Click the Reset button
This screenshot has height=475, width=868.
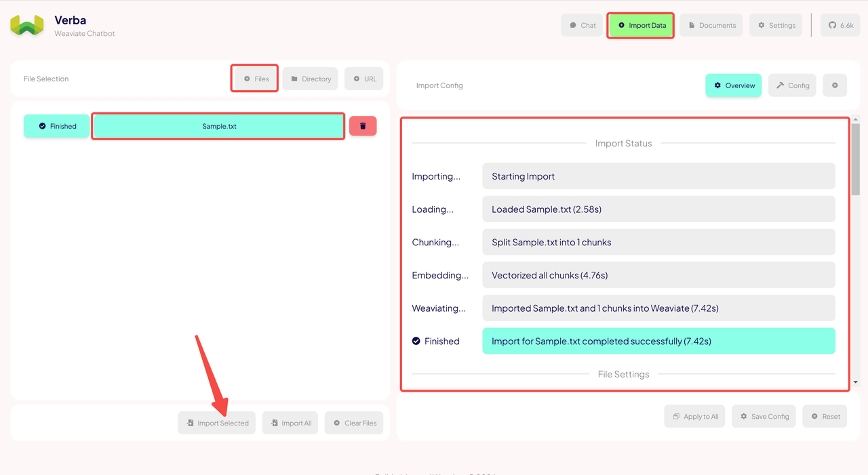pyautogui.click(x=825, y=416)
